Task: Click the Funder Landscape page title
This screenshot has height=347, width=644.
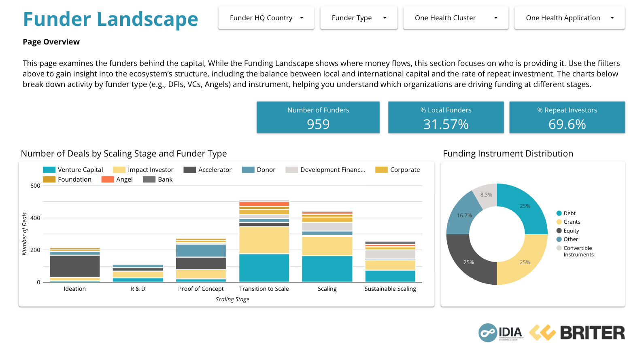Action: (111, 19)
